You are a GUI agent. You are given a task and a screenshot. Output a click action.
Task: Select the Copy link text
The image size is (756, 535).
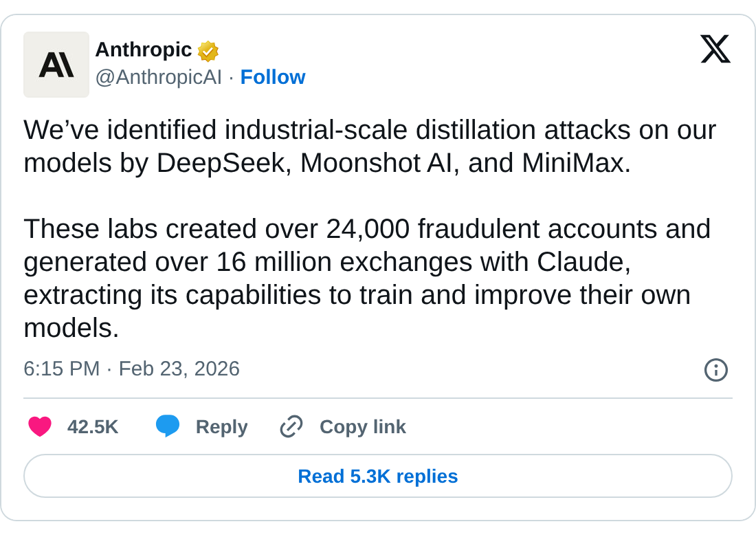click(363, 427)
